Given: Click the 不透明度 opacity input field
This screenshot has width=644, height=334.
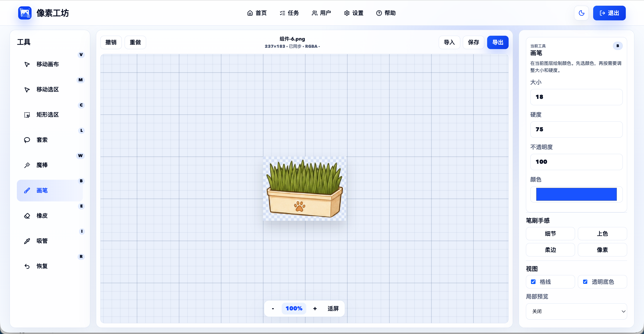Looking at the screenshot, I should pyautogui.click(x=576, y=162).
